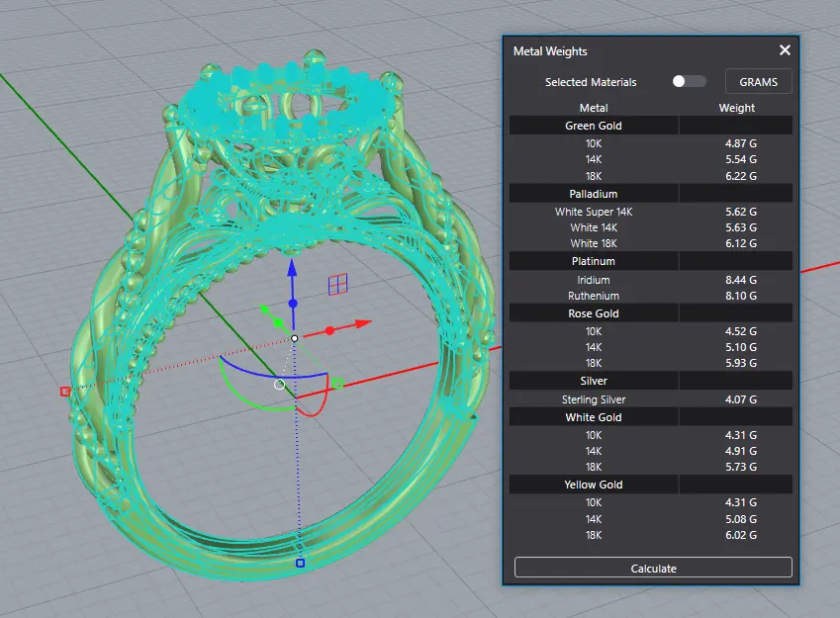
Task: Select the Rose Gold section header
Action: (650, 313)
